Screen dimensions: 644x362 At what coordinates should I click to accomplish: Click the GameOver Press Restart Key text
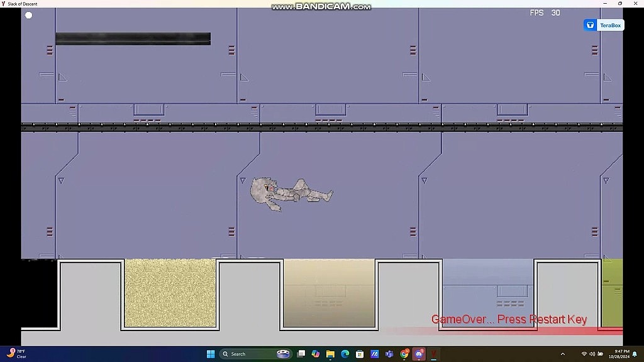pyautogui.click(x=509, y=319)
